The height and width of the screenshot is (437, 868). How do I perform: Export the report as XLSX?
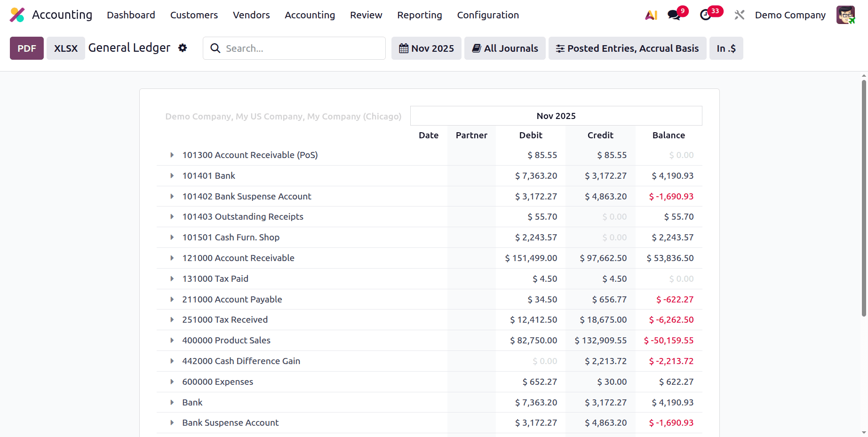click(66, 48)
